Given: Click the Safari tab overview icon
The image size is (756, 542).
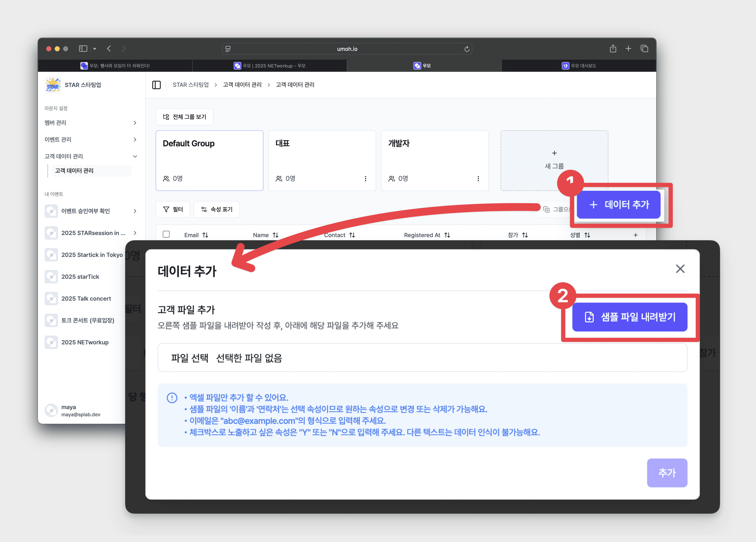Looking at the screenshot, I should pos(644,49).
